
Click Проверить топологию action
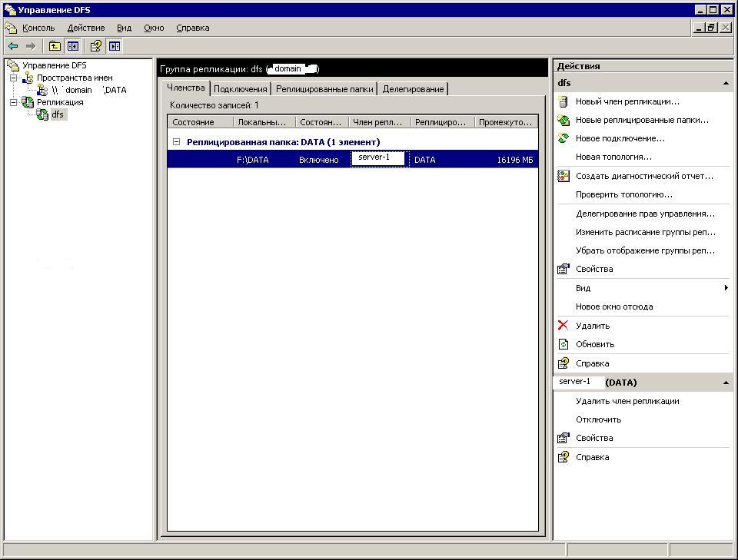(x=624, y=194)
